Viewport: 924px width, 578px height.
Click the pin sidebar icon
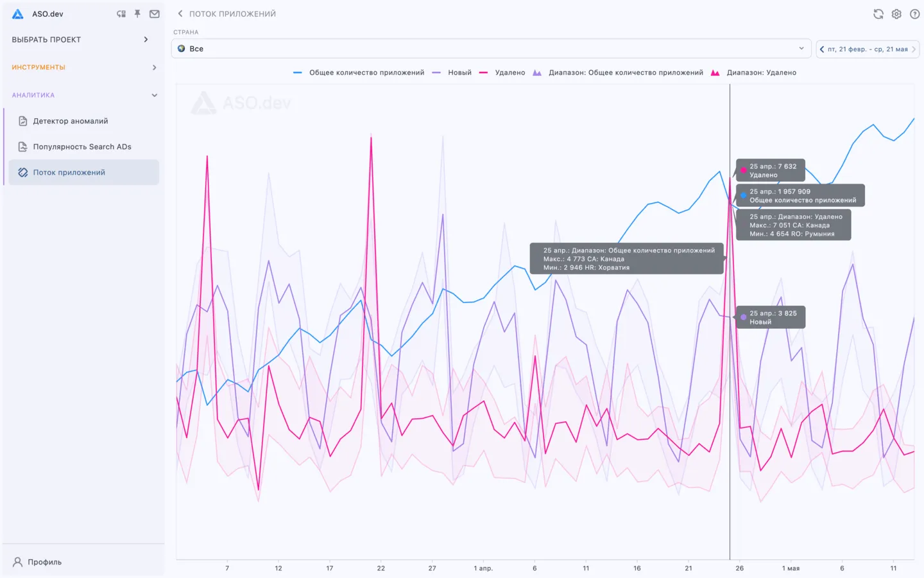[137, 13]
